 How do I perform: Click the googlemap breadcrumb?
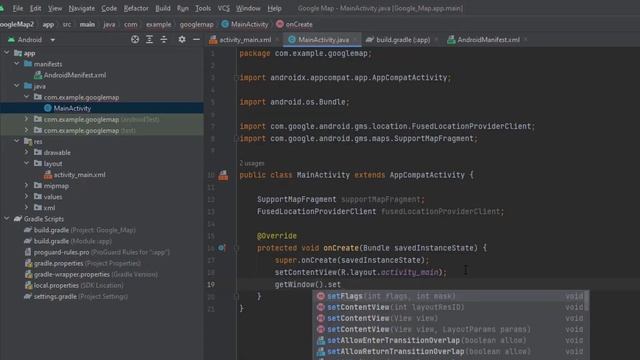tap(196, 24)
